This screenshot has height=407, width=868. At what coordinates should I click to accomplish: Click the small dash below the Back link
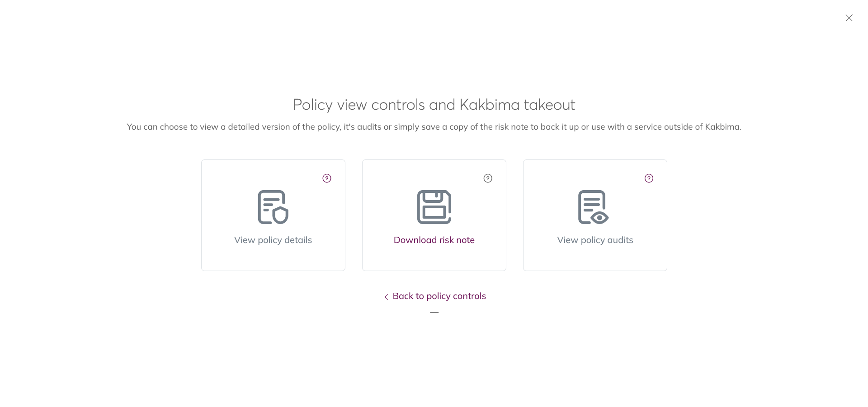point(434,312)
